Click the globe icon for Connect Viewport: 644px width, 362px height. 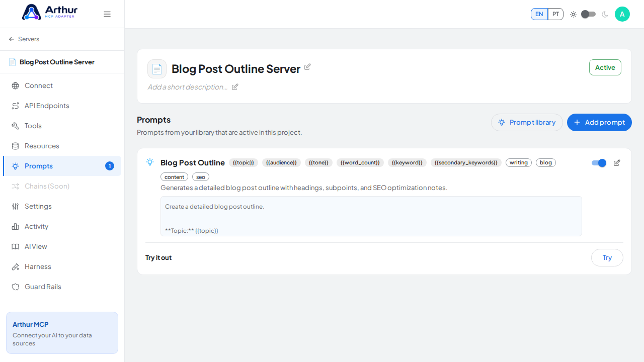pyautogui.click(x=16, y=85)
